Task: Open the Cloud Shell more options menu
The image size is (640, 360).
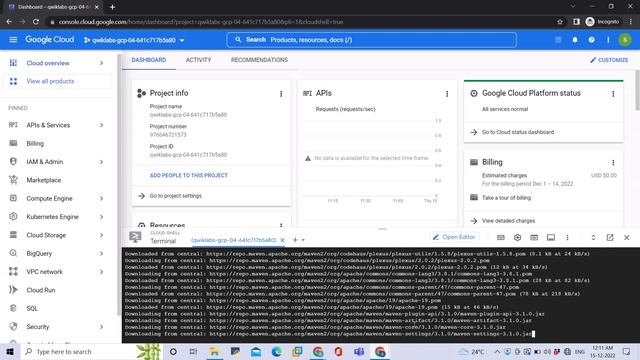Action: tap(567, 238)
